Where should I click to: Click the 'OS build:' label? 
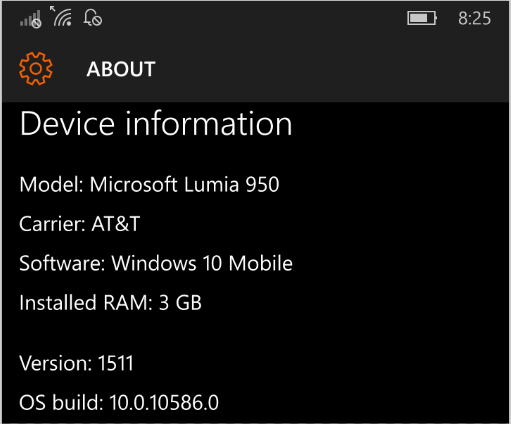click(61, 402)
